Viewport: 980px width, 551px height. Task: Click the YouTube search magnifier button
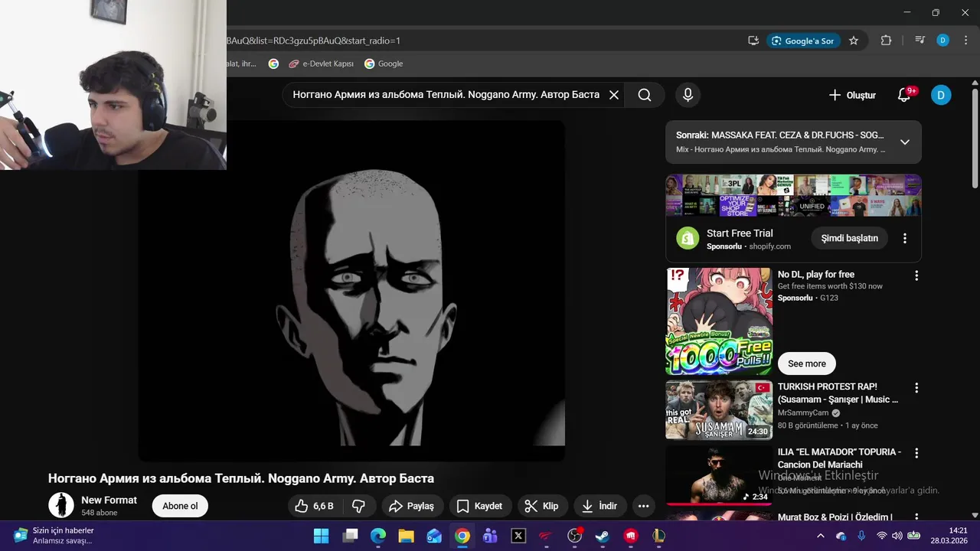click(x=645, y=95)
